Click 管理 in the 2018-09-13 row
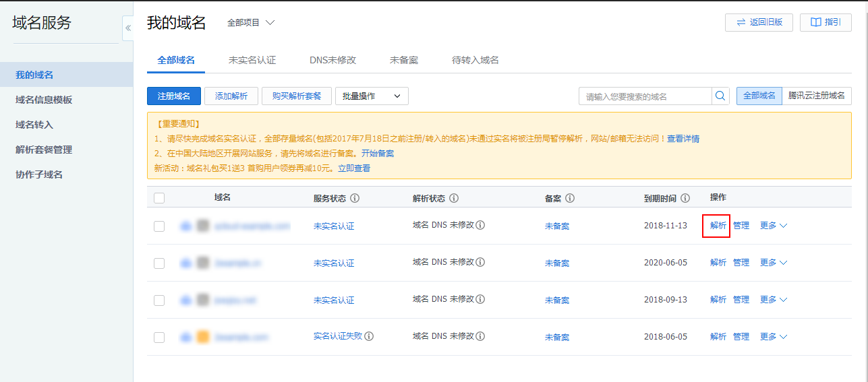The image size is (868, 382). tap(741, 300)
